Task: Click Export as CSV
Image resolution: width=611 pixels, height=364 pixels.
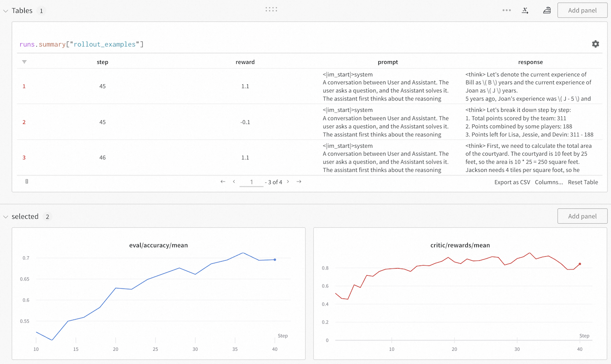Action: click(512, 182)
